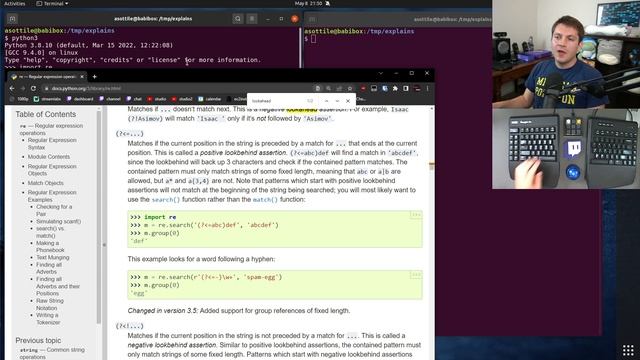Go forward in the browser

[22, 88]
